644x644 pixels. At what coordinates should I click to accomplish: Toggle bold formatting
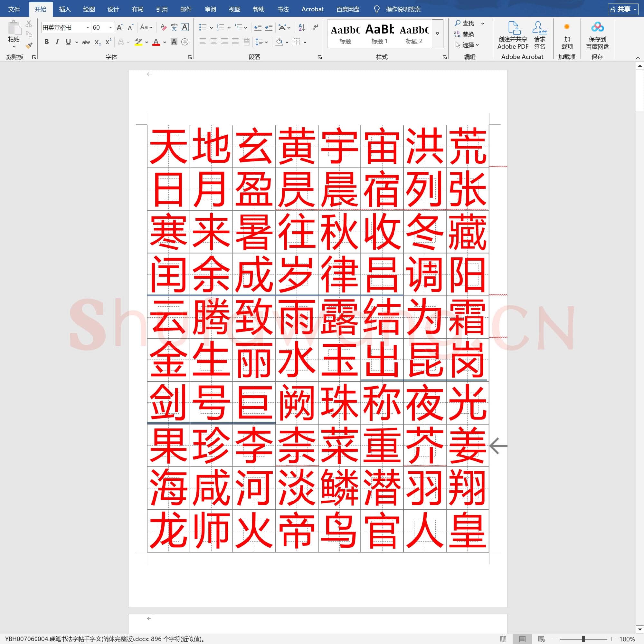(46, 42)
